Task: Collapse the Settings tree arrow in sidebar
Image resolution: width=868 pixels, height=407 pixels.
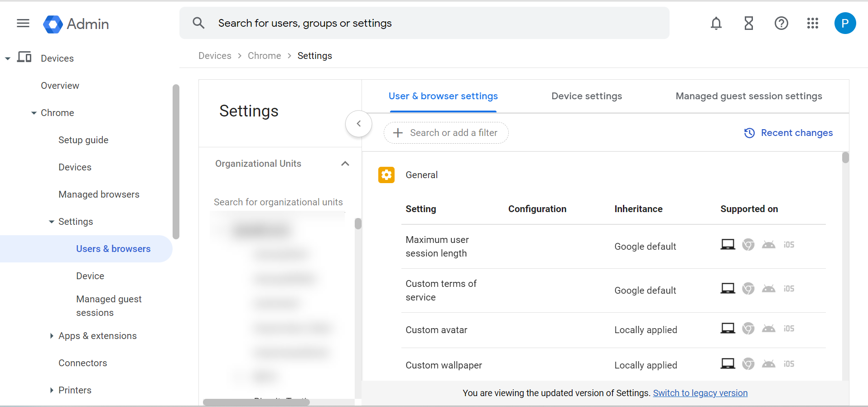Action: (x=52, y=222)
